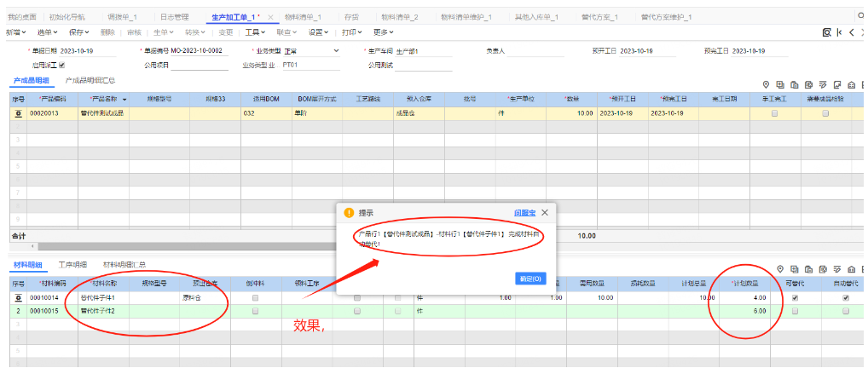
Task: Toggle 可替代 checkbox for 替代件子件1
Action: click(795, 297)
